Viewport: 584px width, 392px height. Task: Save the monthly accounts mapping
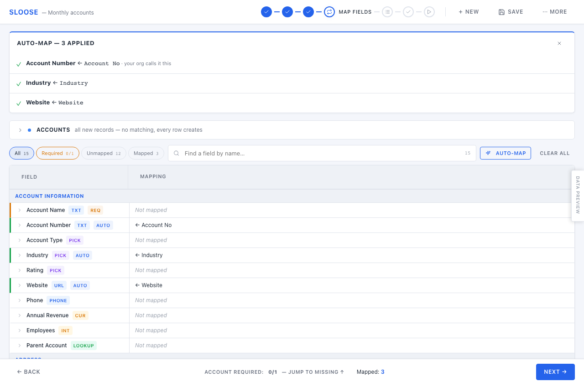[x=511, y=12]
